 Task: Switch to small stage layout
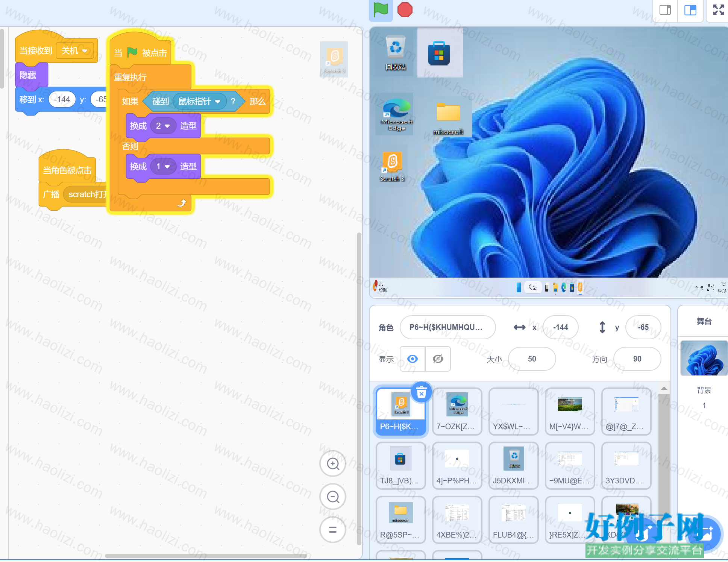click(x=665, y=10)
